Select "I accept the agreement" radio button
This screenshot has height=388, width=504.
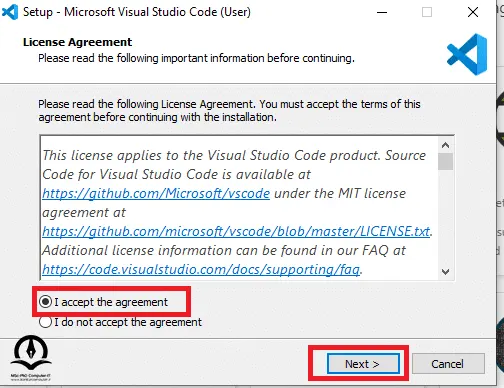(x=45, y=302)
